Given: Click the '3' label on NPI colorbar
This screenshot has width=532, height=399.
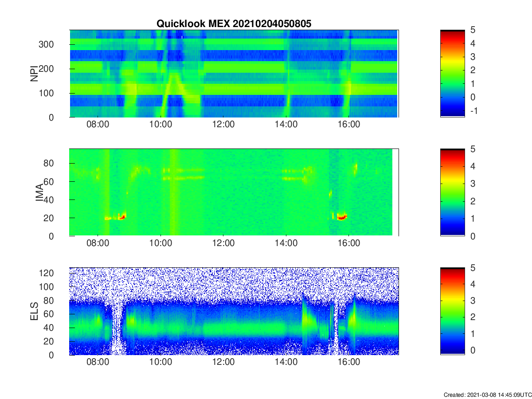Looking at the screenshot, I should click(x=473, y=57).
